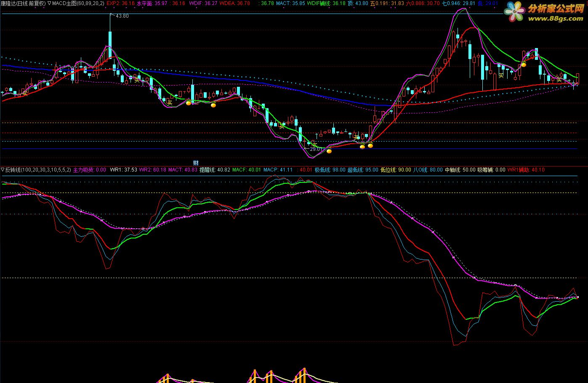The width and height of the screenshot is (588, 383).
Task: Click the 顶: 43.80 readout
Action: pos(358,3)
